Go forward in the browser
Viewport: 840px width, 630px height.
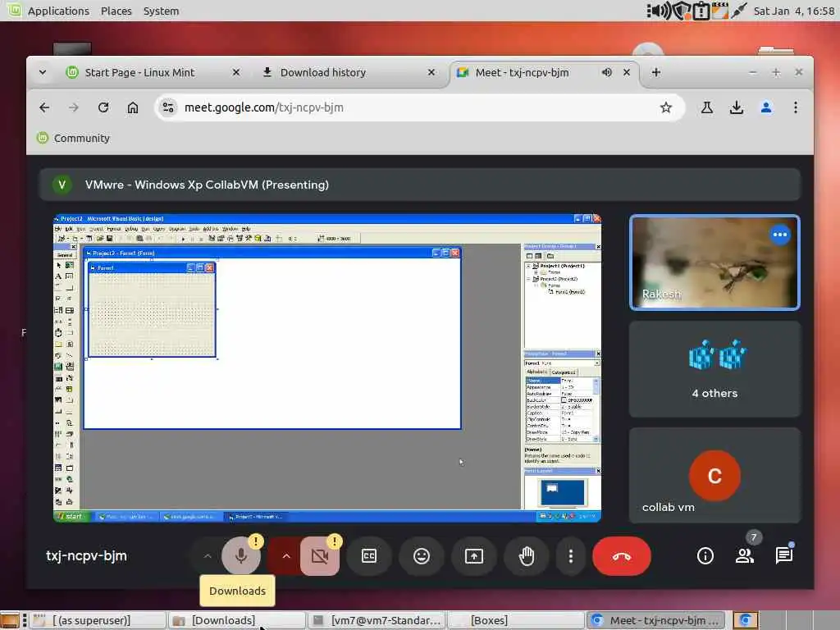[x=73, y=107]
